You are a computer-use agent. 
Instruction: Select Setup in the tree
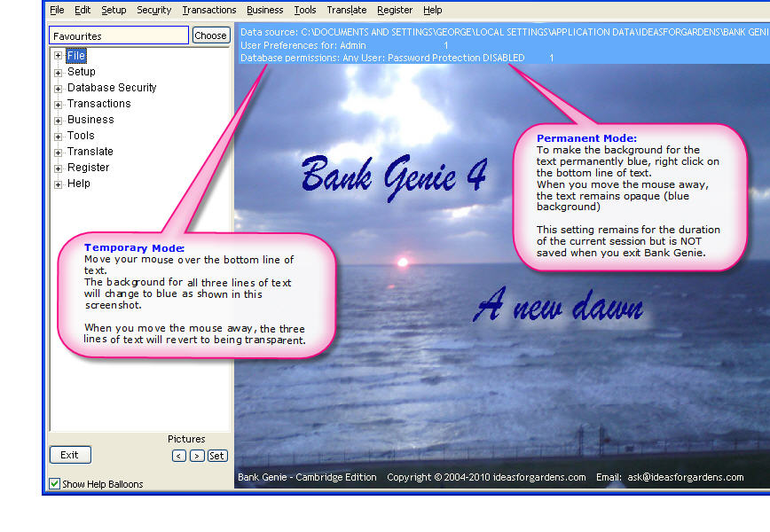pos(82,72)
